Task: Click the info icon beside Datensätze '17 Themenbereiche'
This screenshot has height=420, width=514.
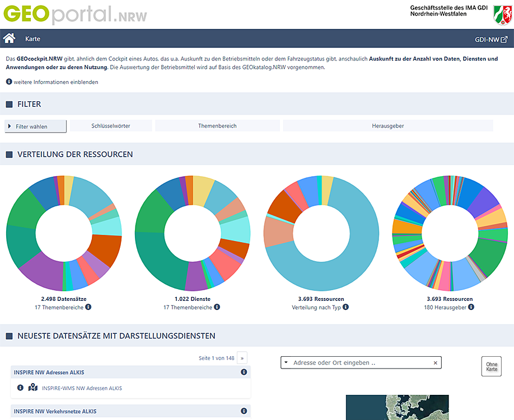Action: click(88, 307)
